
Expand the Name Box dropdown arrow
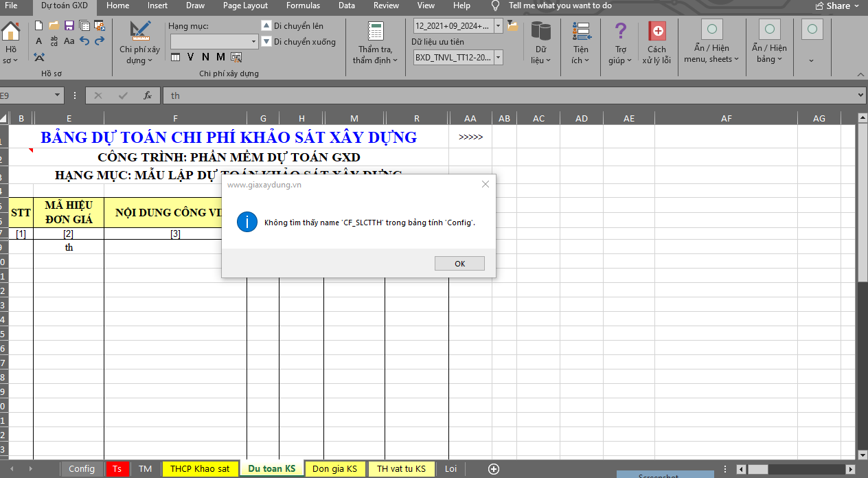[57, 95]
